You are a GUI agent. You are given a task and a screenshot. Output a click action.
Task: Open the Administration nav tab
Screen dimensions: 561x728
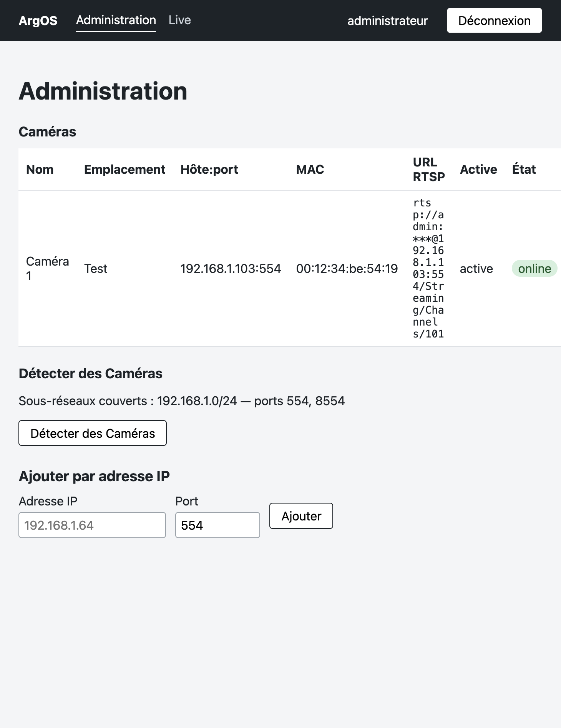(x=116, y=20)
